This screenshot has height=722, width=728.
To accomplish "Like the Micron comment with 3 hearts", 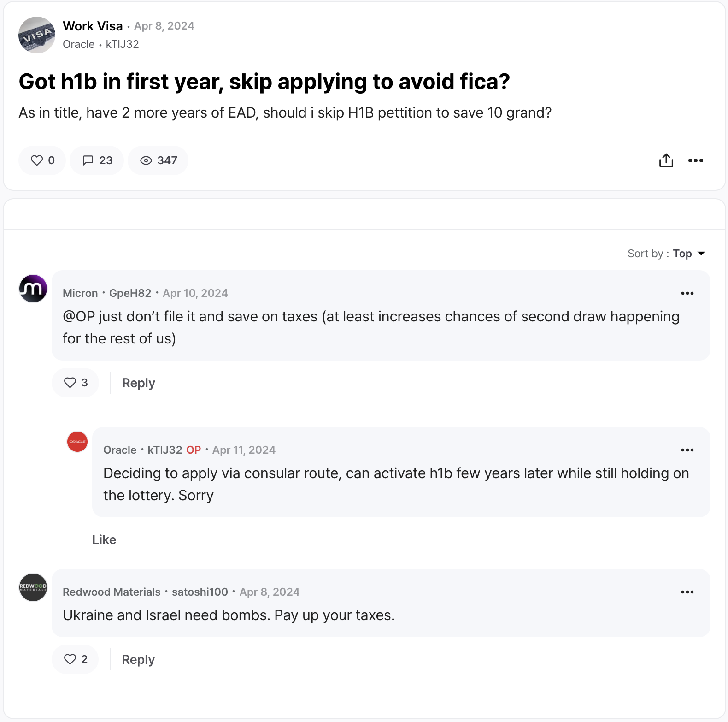I will (76, 383).
